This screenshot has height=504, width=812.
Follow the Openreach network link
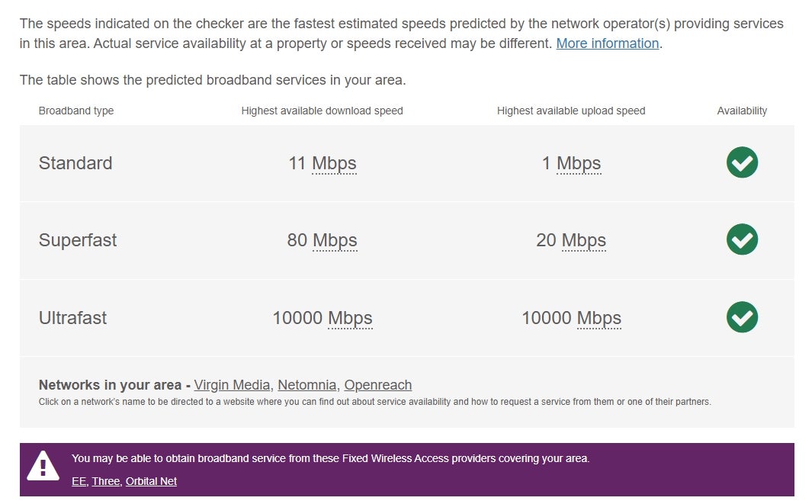[378, 385]
